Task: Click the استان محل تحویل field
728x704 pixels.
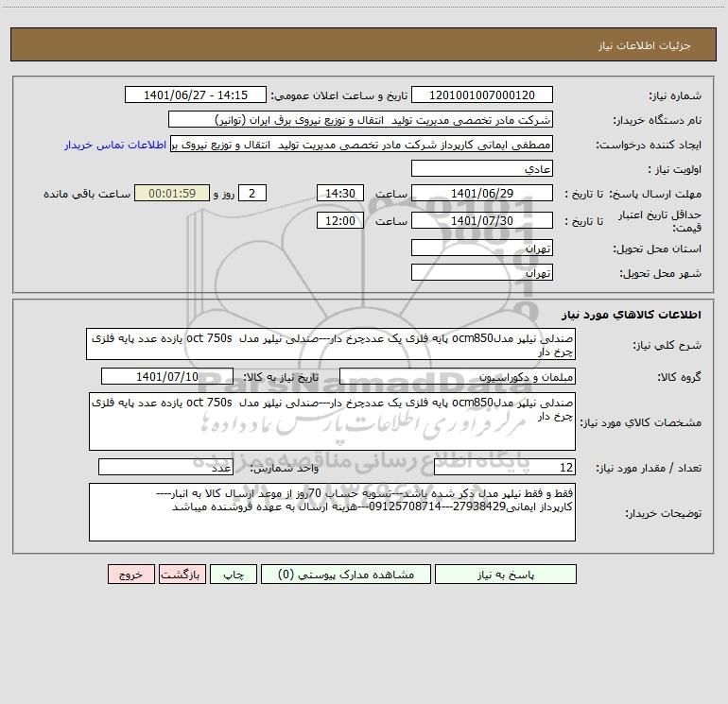Action: pyautogui.click(x=482, y=248)
